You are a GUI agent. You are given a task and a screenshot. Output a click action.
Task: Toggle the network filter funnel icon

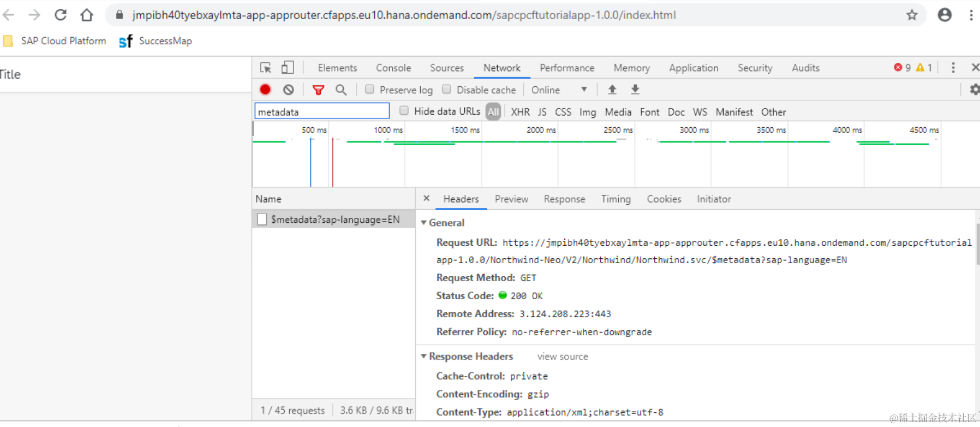(x=318, y=90)
